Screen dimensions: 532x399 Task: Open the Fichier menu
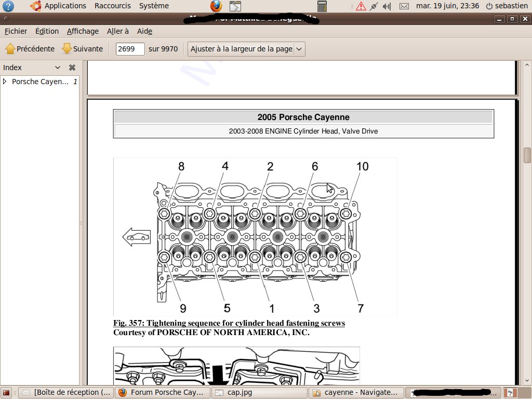click(16, 31)
